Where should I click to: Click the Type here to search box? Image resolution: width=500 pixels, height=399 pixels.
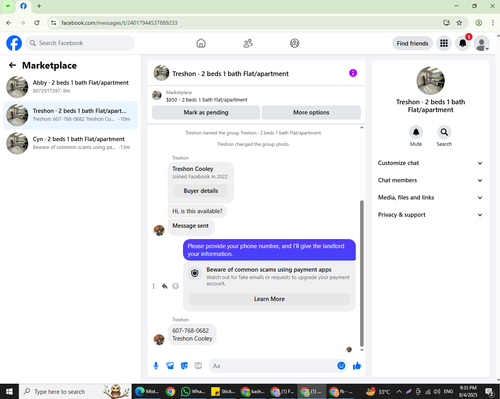75,391
